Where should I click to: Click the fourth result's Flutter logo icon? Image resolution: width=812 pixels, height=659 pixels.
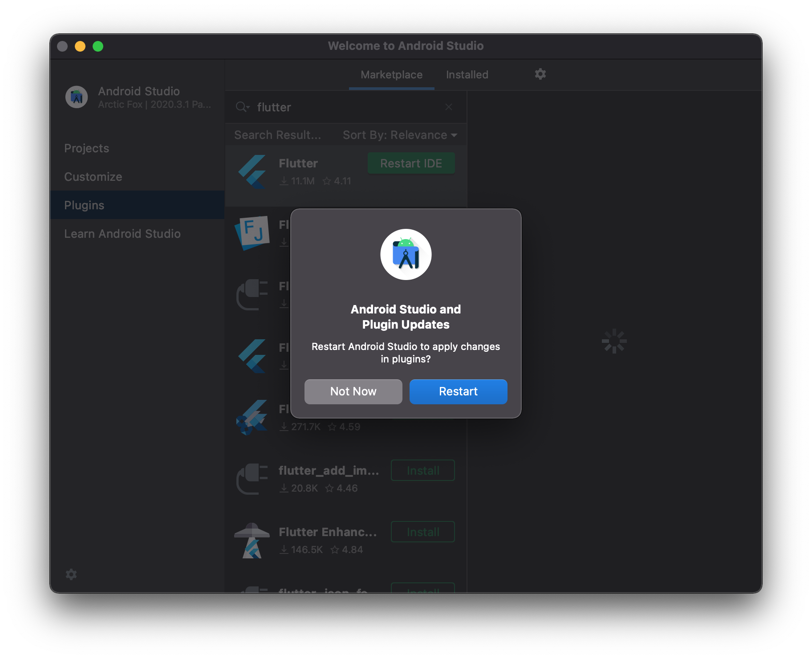[x=252, y=356]
